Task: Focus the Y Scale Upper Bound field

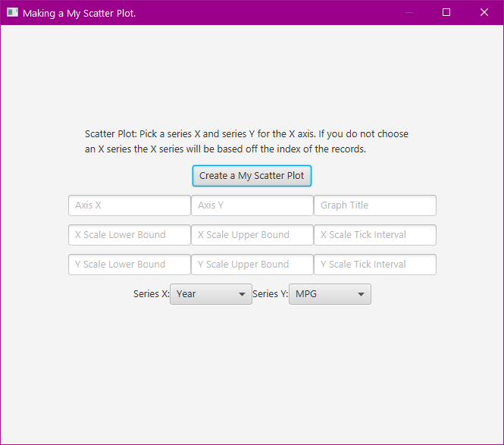Action: [x=252, y=265]
